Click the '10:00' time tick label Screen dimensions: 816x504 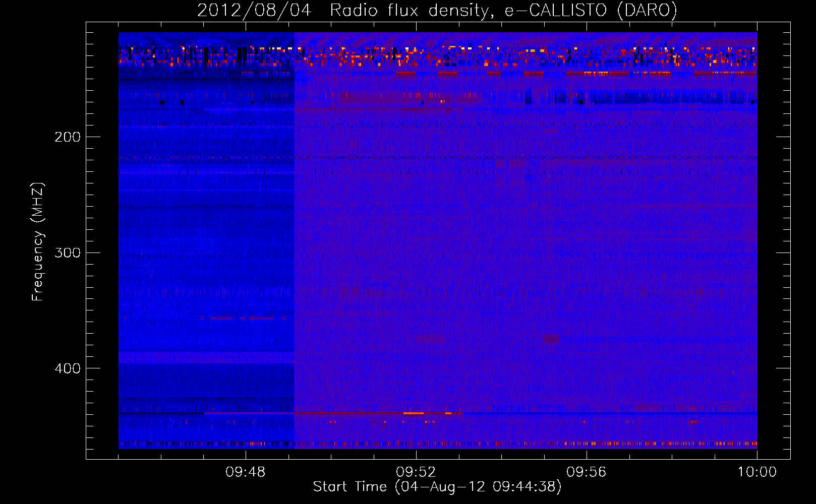(x=757, y=472)
